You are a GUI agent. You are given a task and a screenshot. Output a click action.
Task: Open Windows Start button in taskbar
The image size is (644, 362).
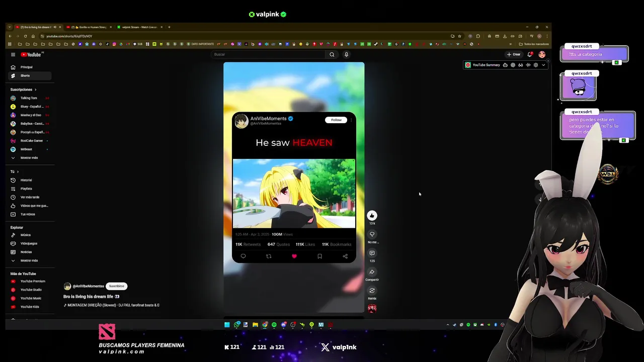pyautogui.click(x=227, y=325)
